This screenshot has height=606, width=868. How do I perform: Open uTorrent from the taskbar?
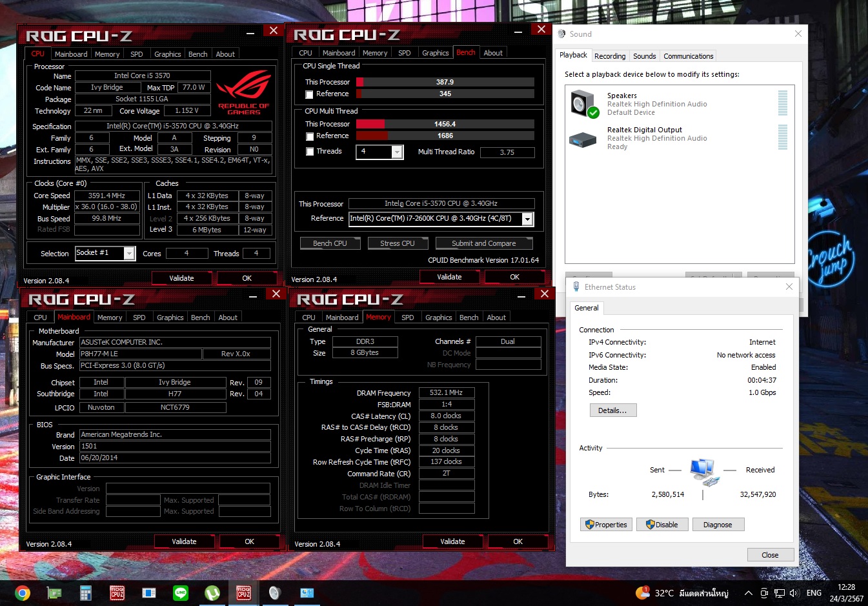[x=212, y=592]
